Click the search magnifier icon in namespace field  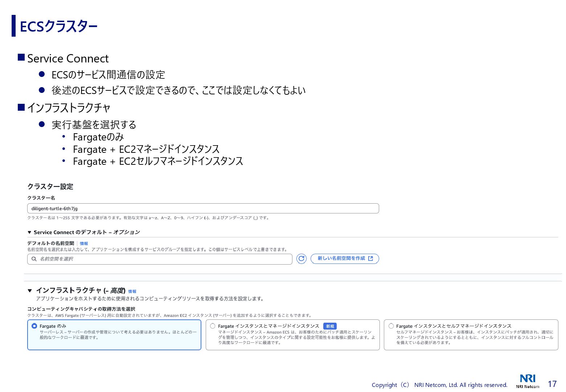tap(34, 259)
